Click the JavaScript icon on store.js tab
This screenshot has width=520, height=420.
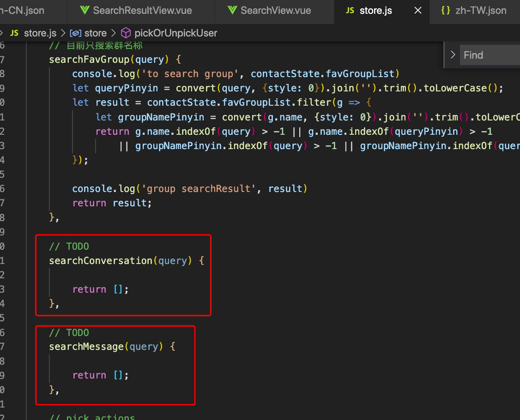click(350, 10)
